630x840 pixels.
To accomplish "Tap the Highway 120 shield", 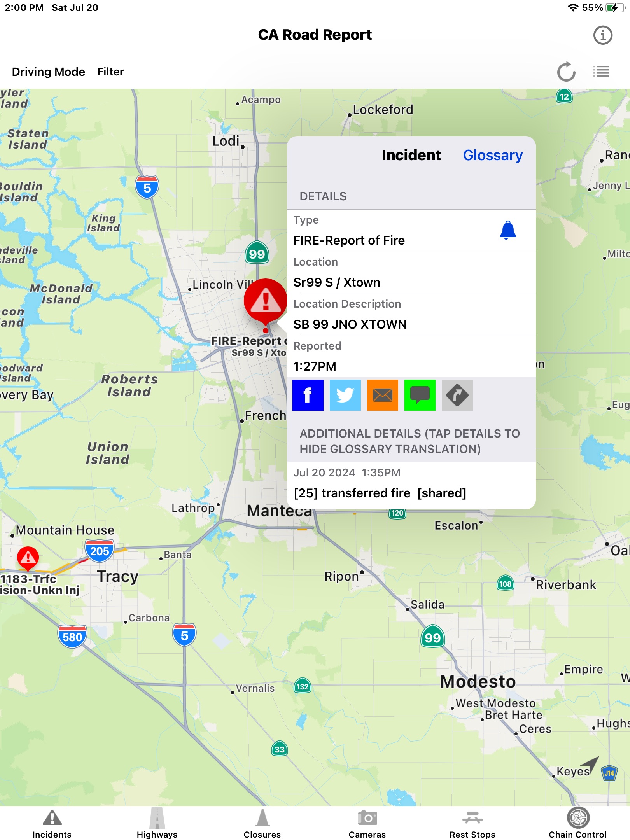I will (397, 513).
